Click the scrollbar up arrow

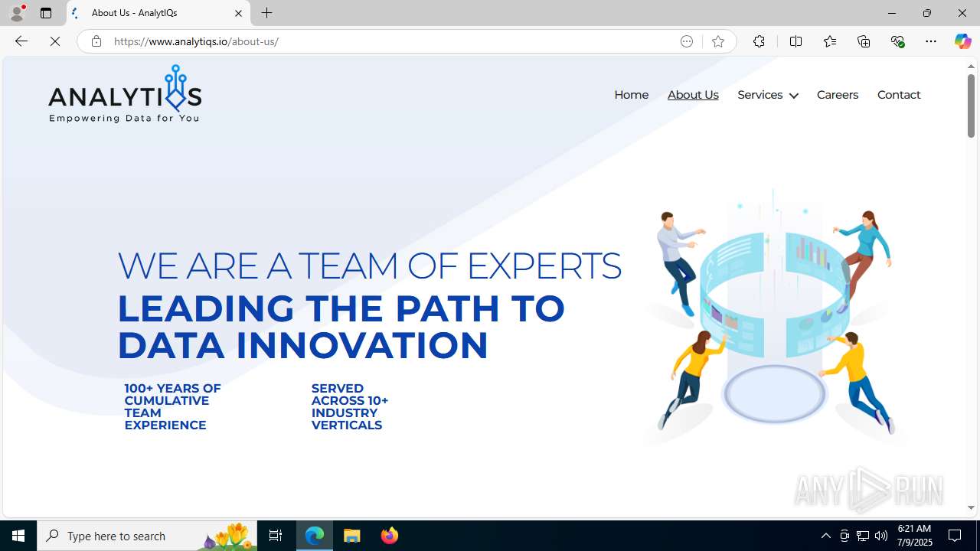971,67
